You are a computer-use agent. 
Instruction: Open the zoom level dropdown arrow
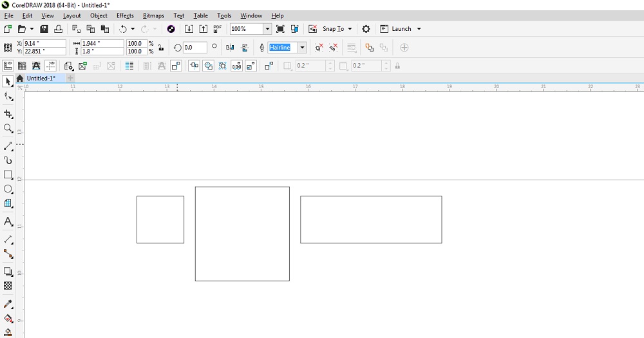(x=267, y=29)
